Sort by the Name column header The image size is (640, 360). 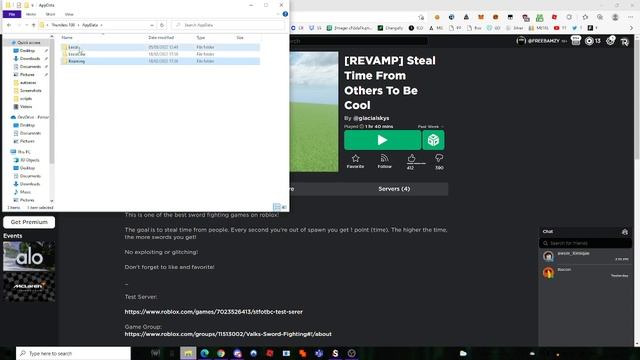67,38
